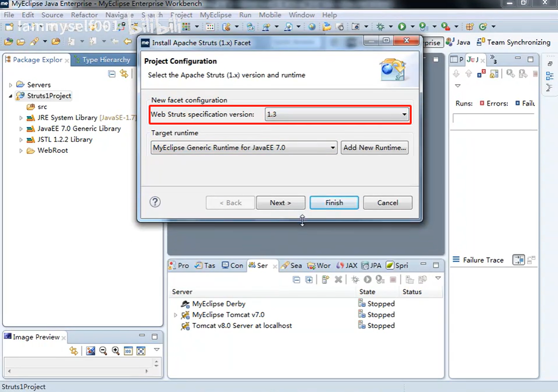Viewport: 558px width, 392px height.
Task: Select Tomcat v8.0 Server at localhost row
Action: 236,326
